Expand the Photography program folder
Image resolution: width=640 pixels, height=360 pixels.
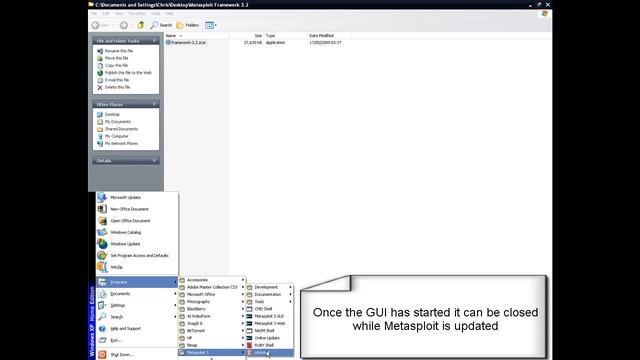(212, 302)
